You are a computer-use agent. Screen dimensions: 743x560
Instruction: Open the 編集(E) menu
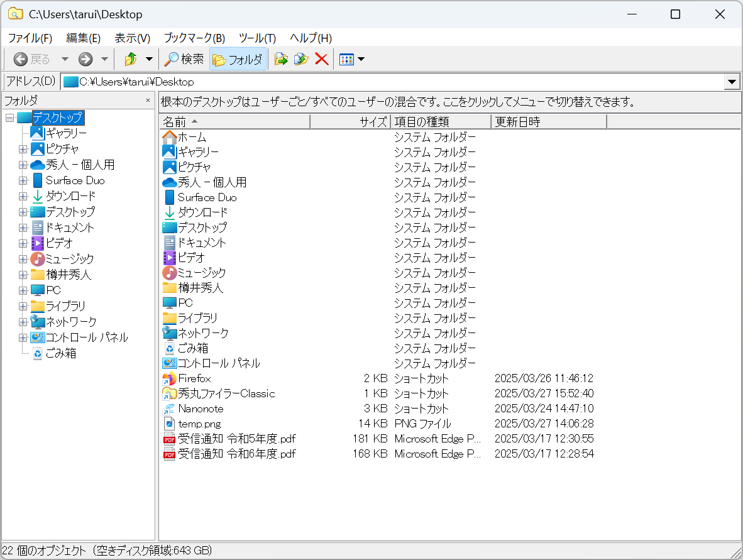84,38
